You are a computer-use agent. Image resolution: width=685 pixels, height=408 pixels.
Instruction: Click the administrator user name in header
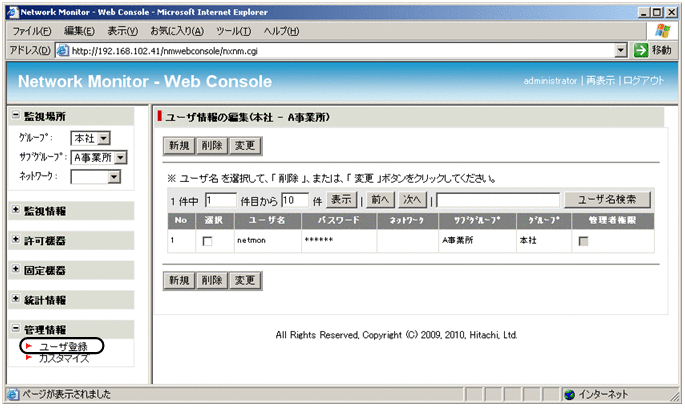[550, 81]
